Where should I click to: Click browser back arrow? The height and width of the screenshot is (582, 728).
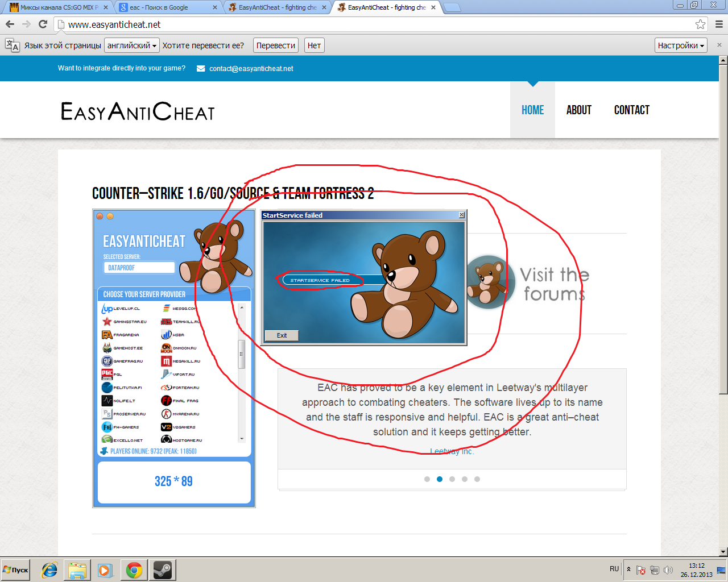[x=10, y=24]
